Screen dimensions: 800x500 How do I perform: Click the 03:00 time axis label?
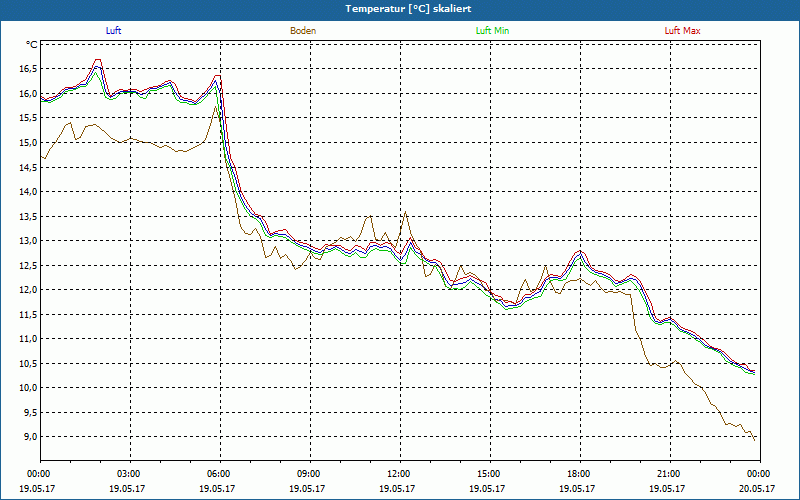click(x=127, y=473)
